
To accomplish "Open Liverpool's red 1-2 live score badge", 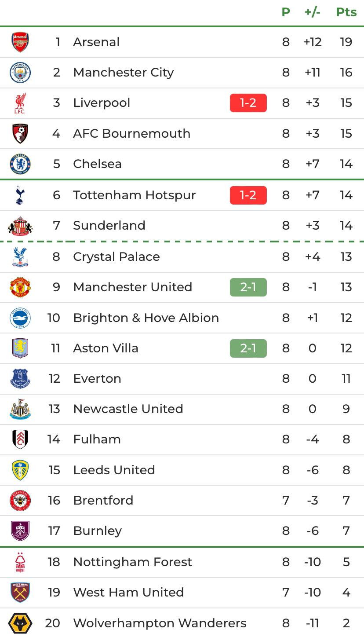I will point(248,103).
